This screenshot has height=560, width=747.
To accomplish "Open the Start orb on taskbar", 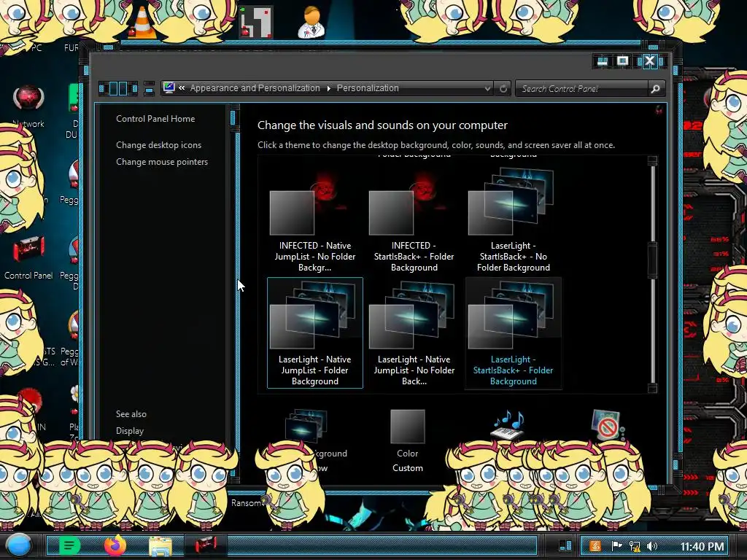I will (x=19, y=545).
